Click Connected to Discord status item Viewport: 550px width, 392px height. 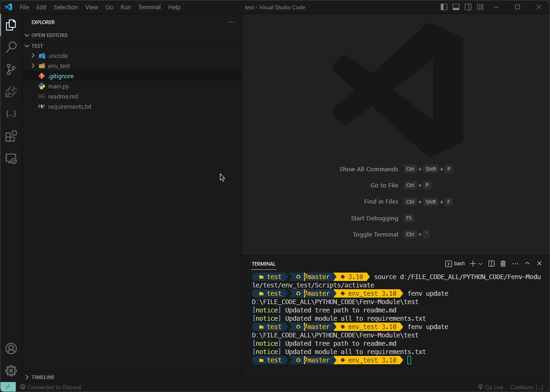coord(50,387)
